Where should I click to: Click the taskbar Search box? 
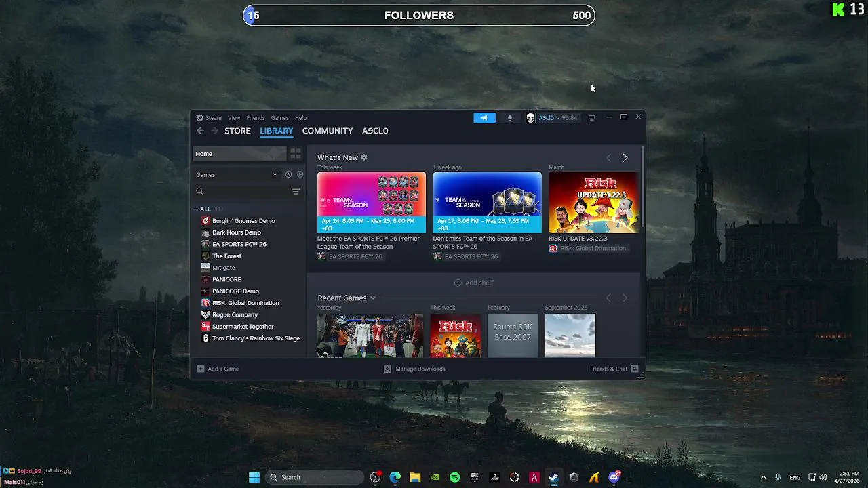pyautogui.click(x=315, y=477)
